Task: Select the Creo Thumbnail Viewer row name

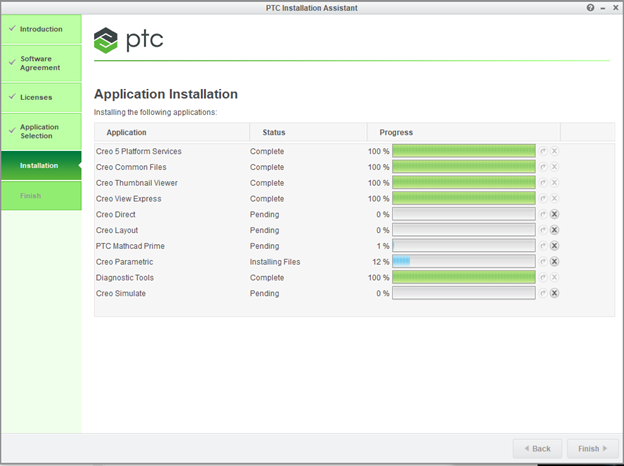Action: point(136,183)
